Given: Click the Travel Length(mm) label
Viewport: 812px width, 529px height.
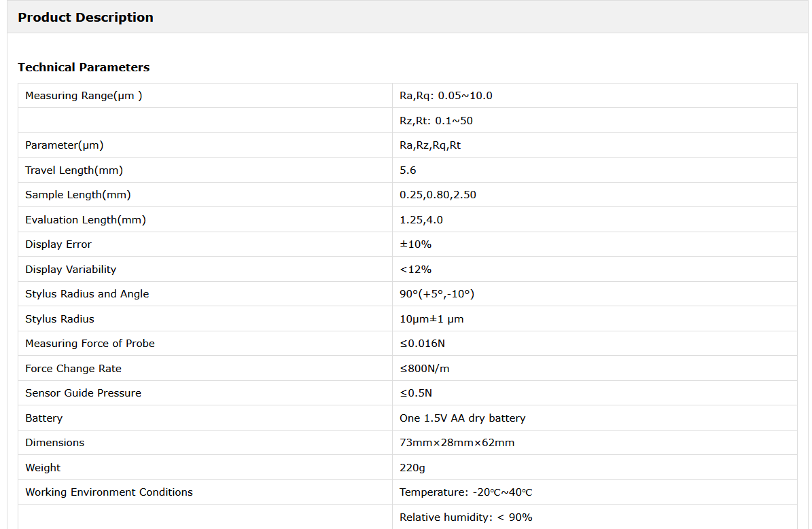Looking at the screenshot, I should [x=74, y=170].
